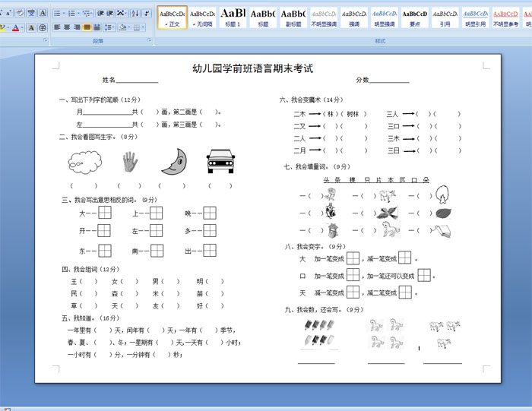532x411 pixels.
Task: Click the Sort icon
Action: pos(135,13)
